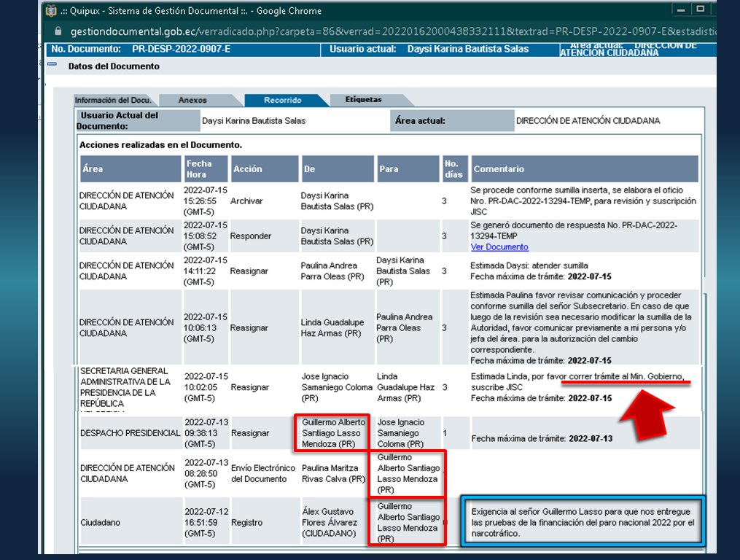Collapse the Datos del Documento section
This screenshot has width=740, height=560.
pos(52,64)
